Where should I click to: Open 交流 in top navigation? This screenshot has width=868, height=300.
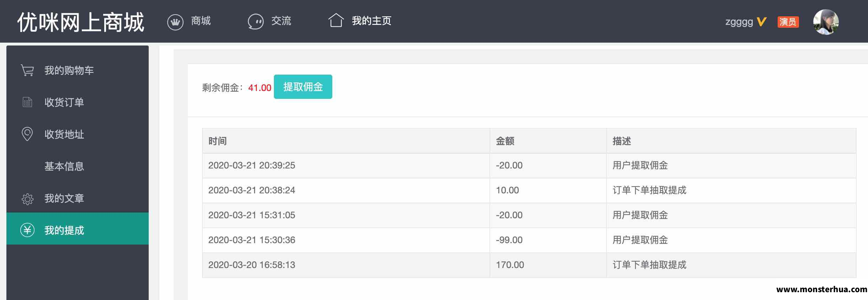281,21
